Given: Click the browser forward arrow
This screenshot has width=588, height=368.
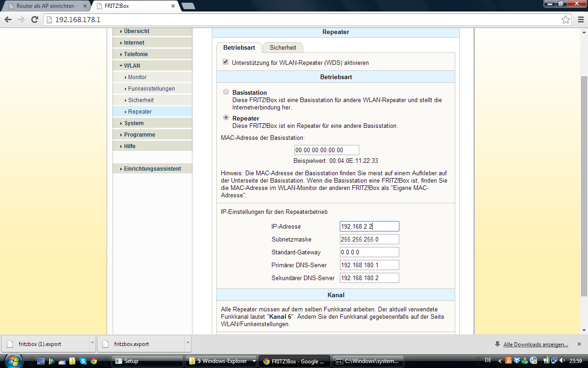Looking at the screenshot, I should coord(21,20).
